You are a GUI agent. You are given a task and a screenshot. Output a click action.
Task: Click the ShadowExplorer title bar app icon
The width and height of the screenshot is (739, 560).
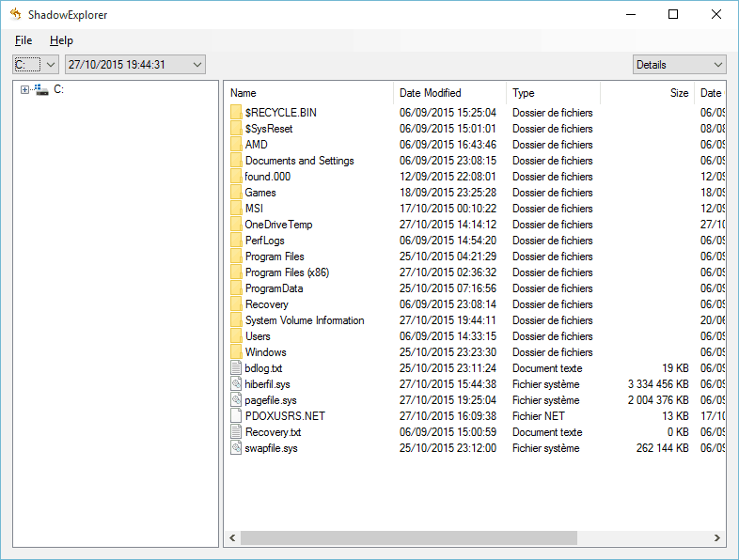[16, 14]
